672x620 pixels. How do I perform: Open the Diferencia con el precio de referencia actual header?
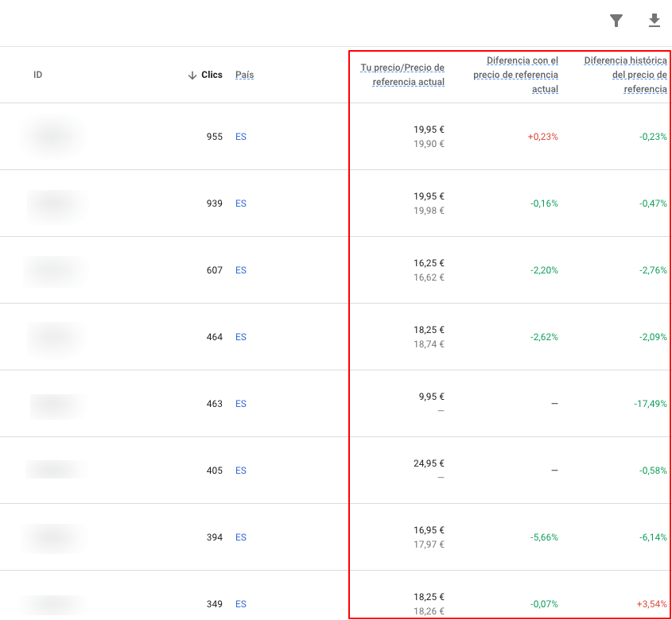point(515,75)
